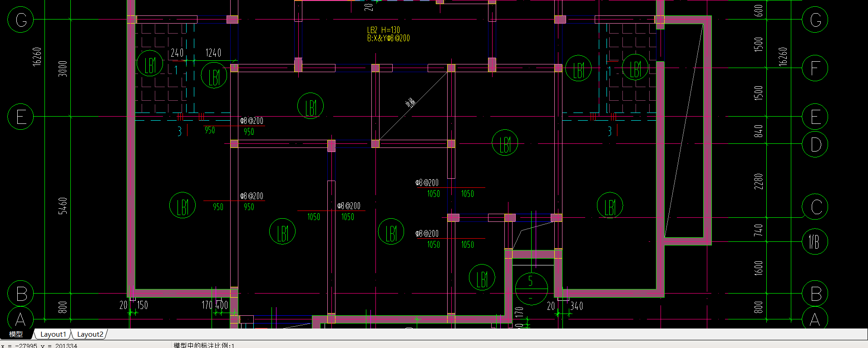868x348 pixels.
Task: Click the coordinate readout in status bar
Action: point(39,345)
